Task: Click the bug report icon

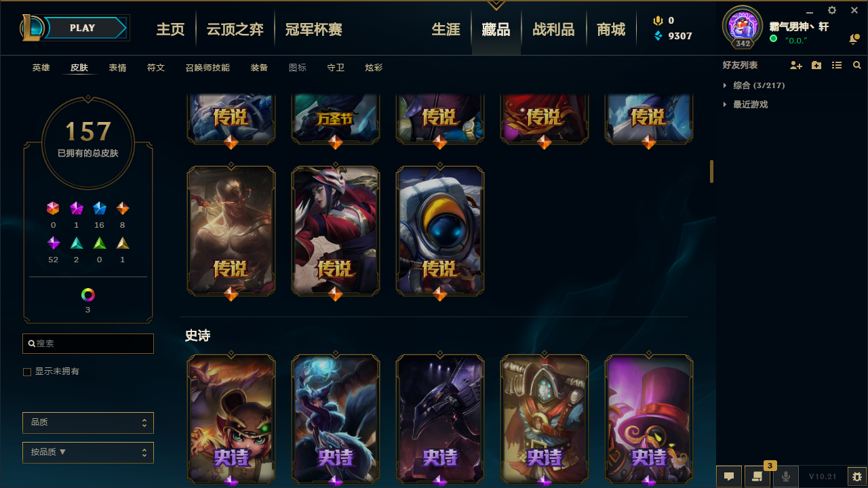Action: (857, 476)
